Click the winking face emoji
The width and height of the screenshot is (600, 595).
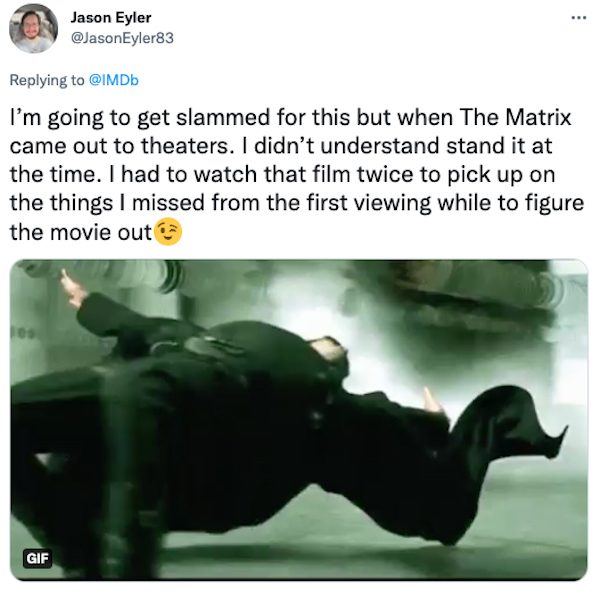168,232
